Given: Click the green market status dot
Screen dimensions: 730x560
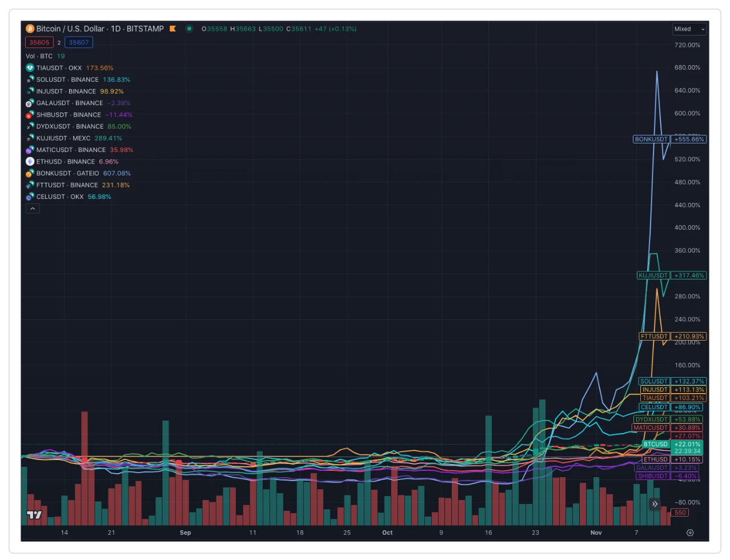Looking at the screenshot, I should click(x=189, y=29).
